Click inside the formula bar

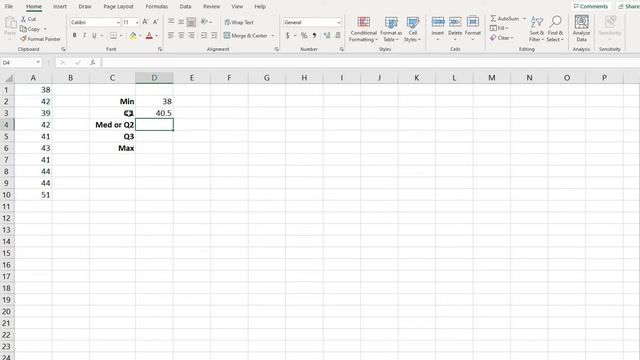(371, 62)
